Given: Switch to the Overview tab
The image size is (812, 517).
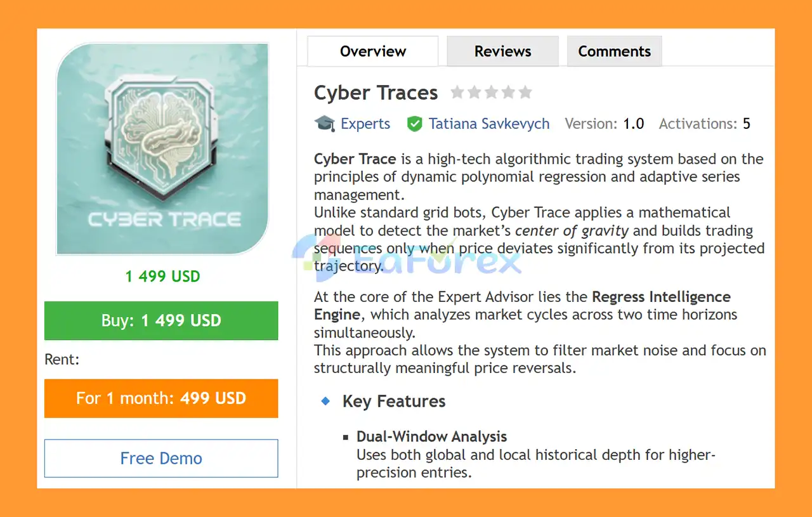Looking at the screenshot, I should 372,51.
